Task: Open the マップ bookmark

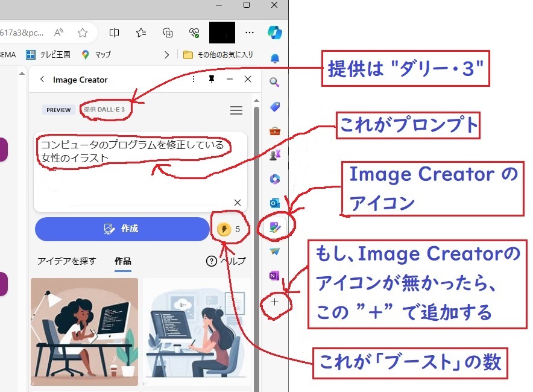Action: click(x=96, y=54)
